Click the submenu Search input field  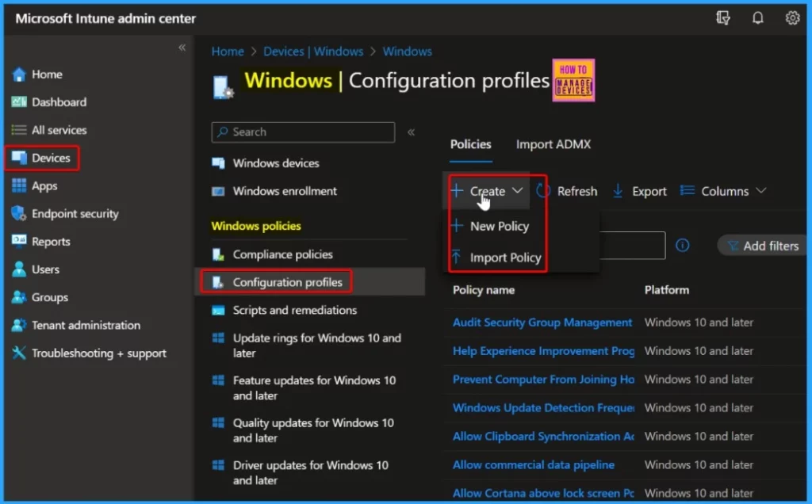[x=303, y=132]
